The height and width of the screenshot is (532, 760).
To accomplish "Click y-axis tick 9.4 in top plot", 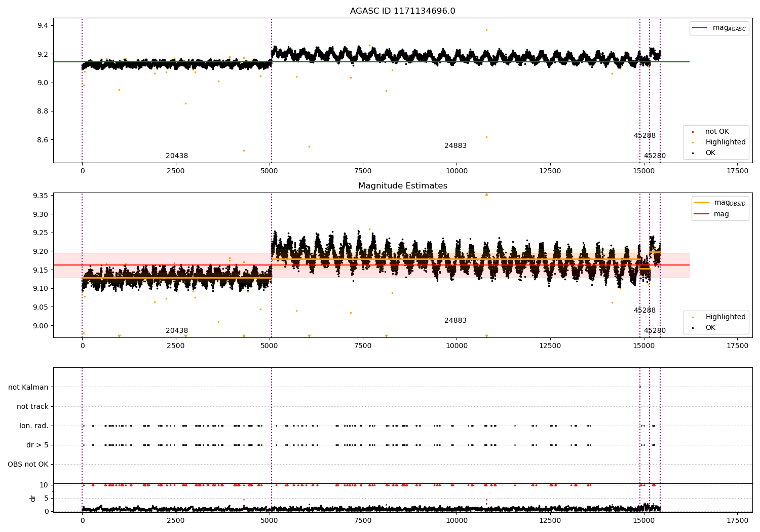I will point(42,26).
